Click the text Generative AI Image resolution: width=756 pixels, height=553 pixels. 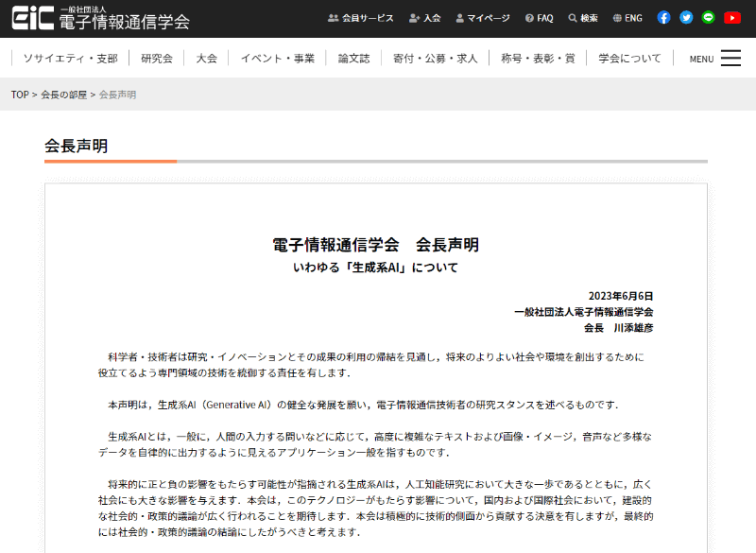coord(236,405)
